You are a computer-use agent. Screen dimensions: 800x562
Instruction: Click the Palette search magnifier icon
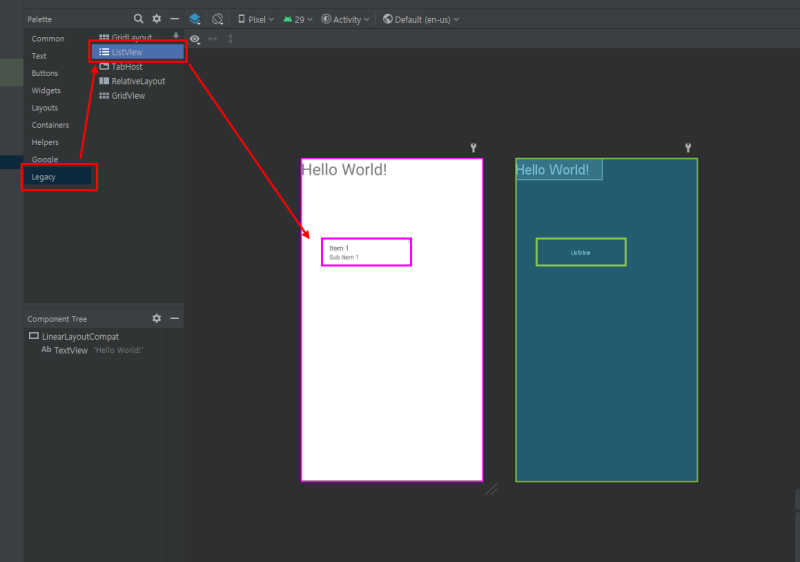click(139, 19)
